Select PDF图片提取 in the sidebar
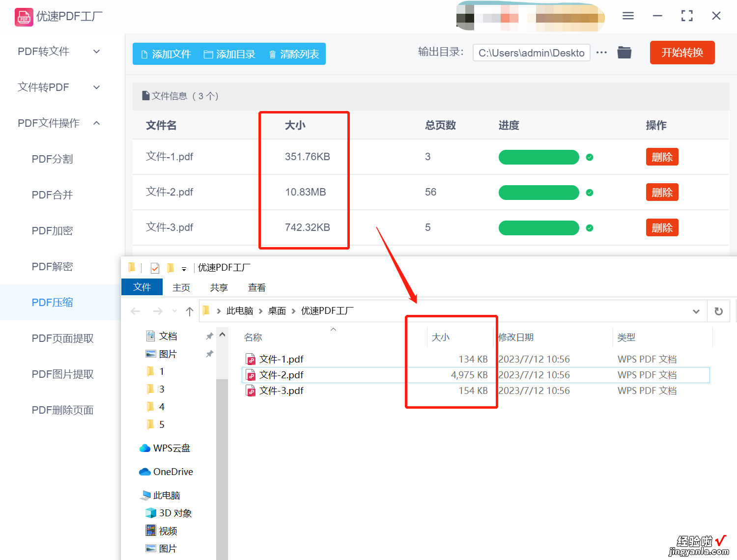The image size is (737, 560). point(62,374)
